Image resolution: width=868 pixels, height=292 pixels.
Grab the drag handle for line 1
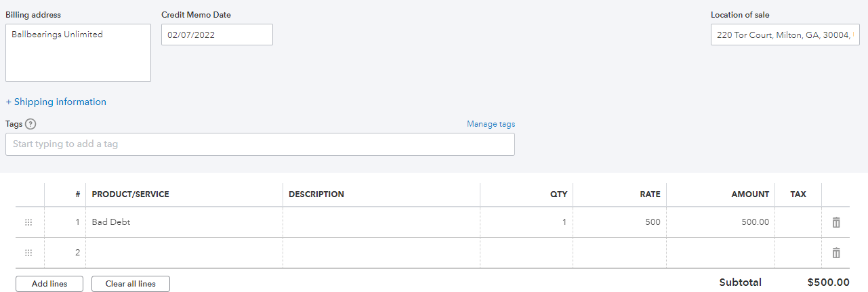pyautogui.click(x=28, y=222)
